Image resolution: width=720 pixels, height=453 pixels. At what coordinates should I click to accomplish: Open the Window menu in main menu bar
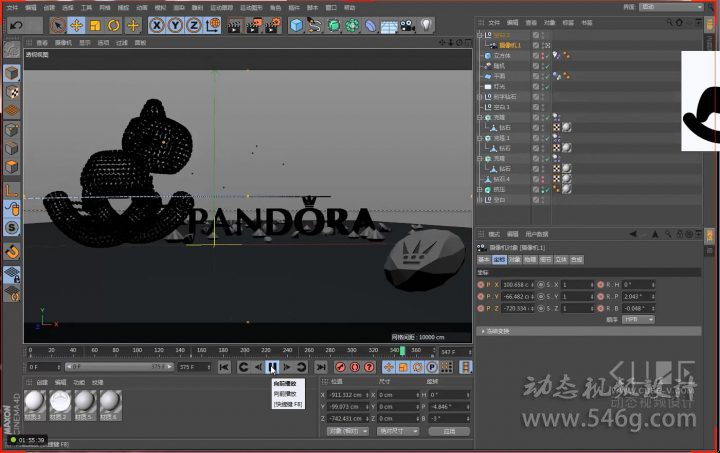point(331,8)
